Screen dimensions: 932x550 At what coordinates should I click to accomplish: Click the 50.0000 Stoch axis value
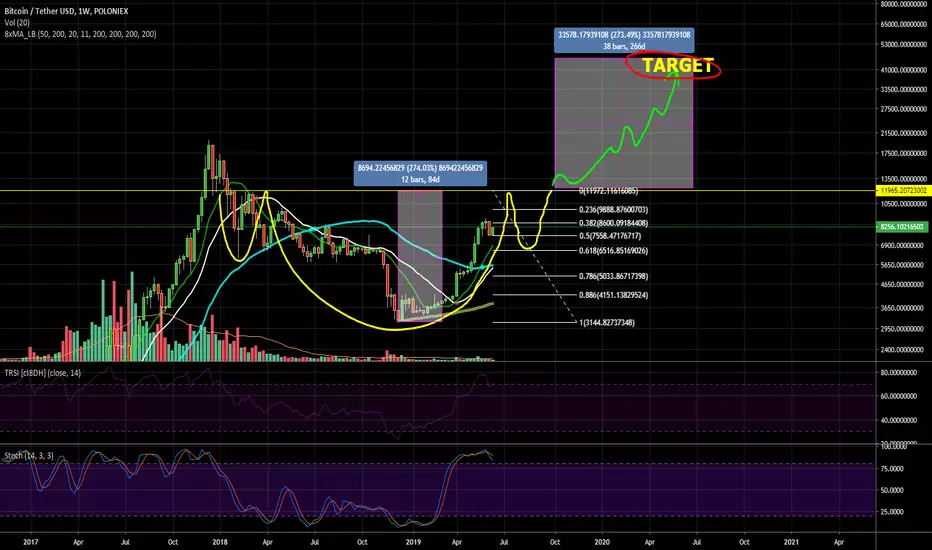892,490
